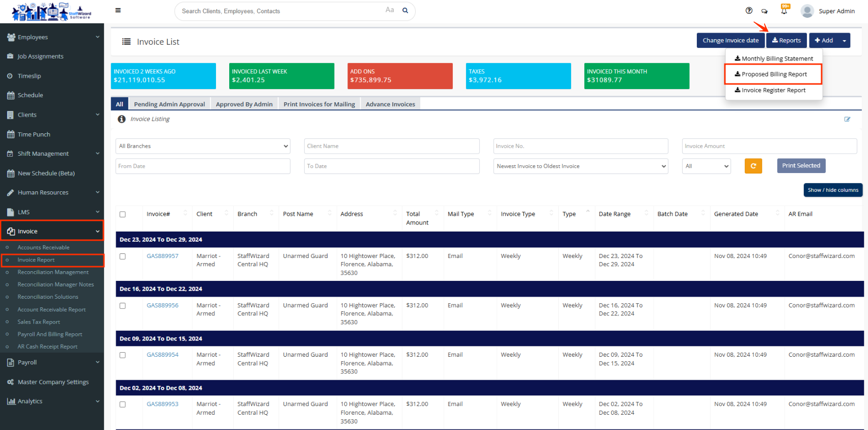868x430 pixels.
Task: Click the help question mark icon
Action: point(749,11)
